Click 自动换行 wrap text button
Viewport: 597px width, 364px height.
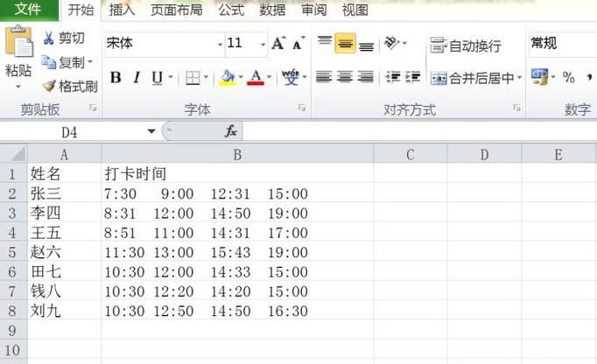466,45
